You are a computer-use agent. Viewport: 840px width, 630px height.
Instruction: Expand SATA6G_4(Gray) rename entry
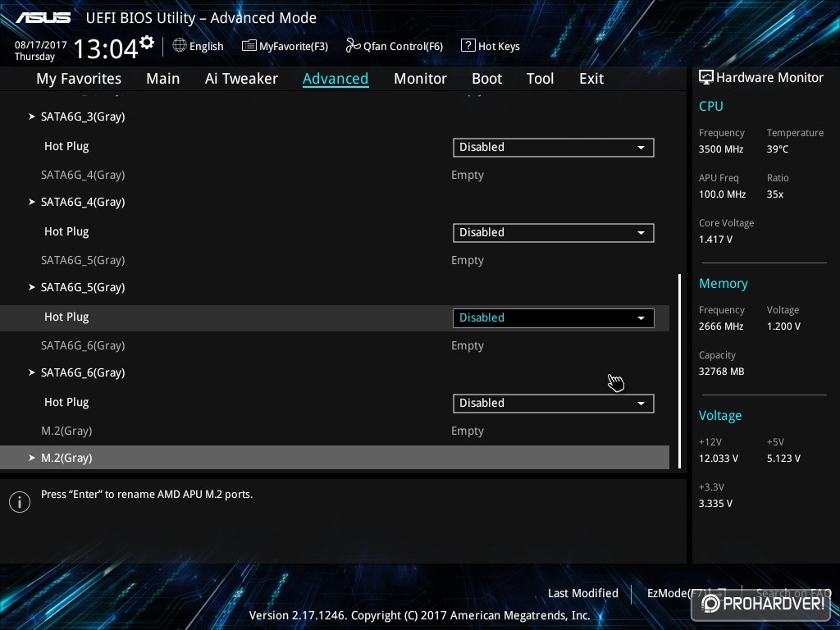(83, 202)
